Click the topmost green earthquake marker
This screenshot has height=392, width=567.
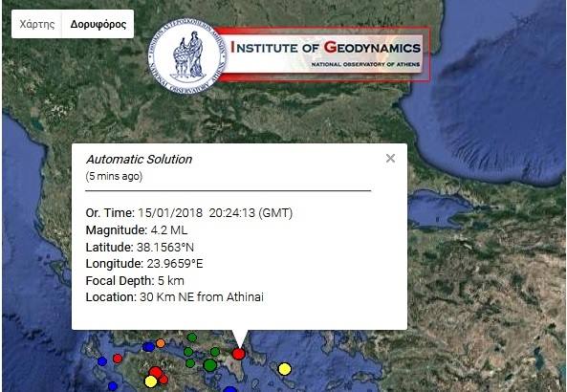[x=192, y=338]
